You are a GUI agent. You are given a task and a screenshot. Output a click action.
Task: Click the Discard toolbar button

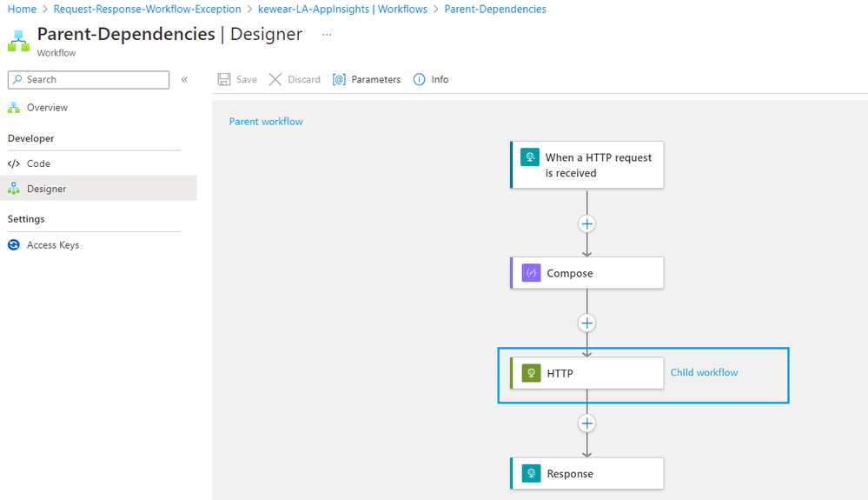(x=295, y=79)
